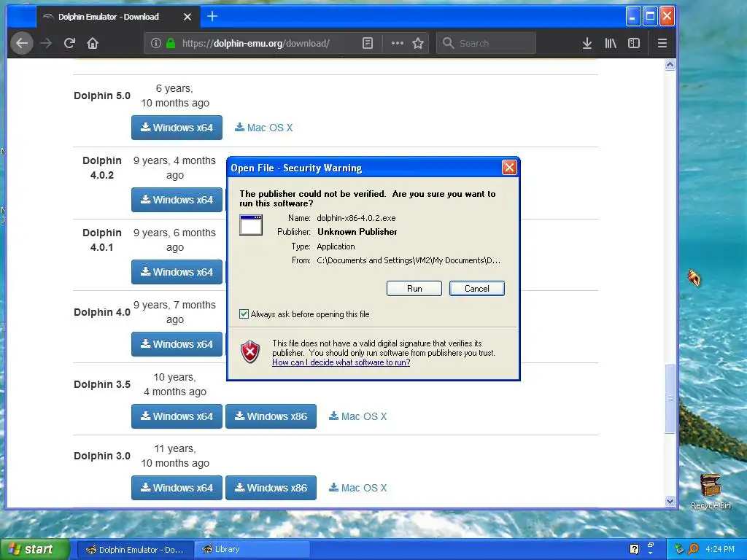Viewport: 747px width, 560px height.
Task: Uncheck Always ask before opening this file
Action: (244, 314)
